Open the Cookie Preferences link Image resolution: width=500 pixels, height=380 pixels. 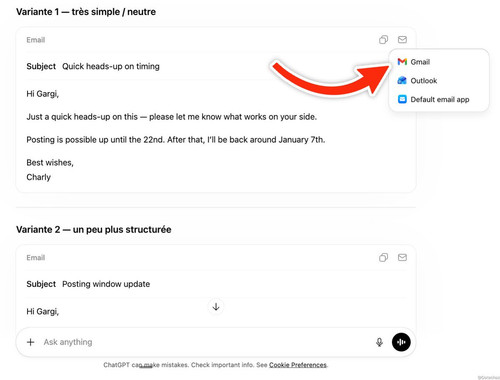(298, 365)
